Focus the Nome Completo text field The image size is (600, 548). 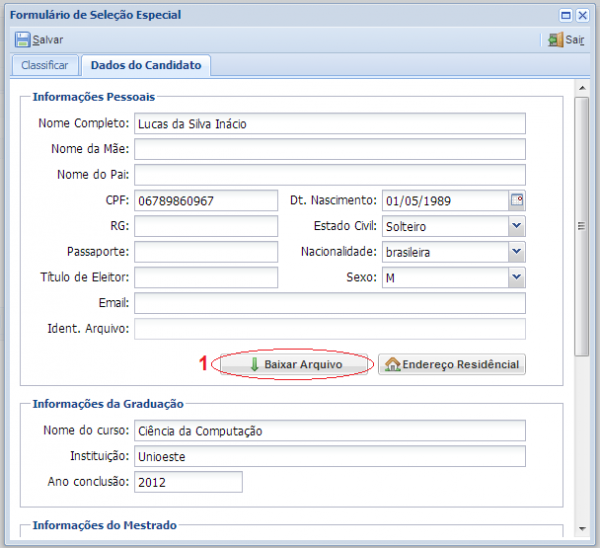[x=329, y=124]
